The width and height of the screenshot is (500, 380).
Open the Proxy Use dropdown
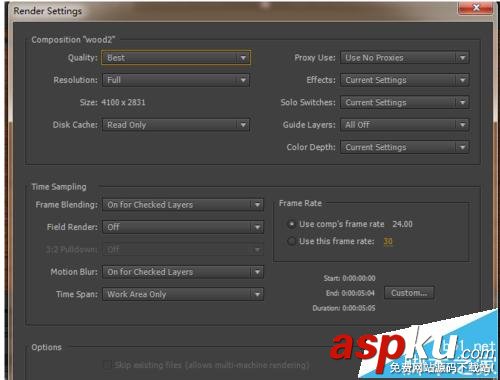[405, 58]
